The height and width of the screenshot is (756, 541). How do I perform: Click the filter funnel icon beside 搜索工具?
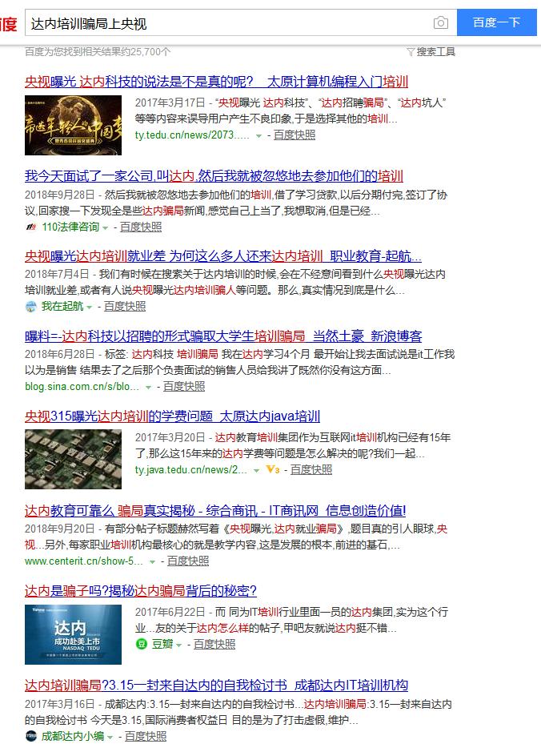[x=411, y=51]
